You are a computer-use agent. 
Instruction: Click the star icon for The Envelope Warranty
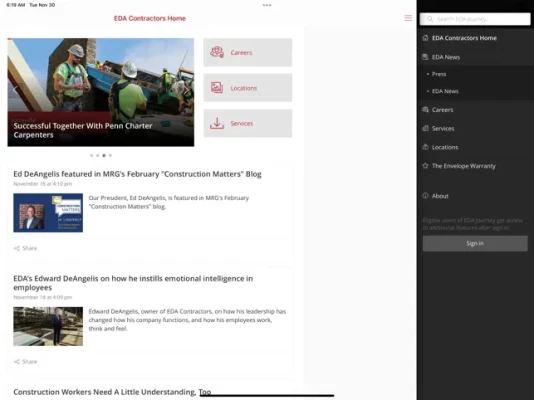point(425,166)
